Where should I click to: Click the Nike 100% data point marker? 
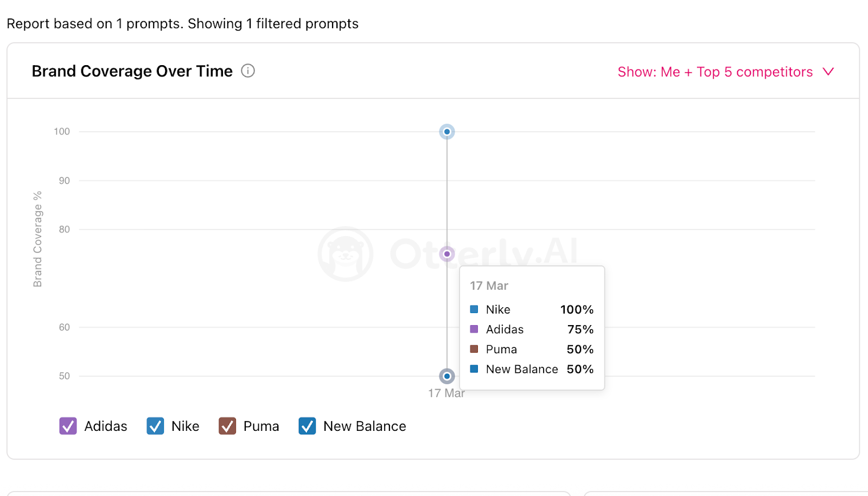[447, 132]
